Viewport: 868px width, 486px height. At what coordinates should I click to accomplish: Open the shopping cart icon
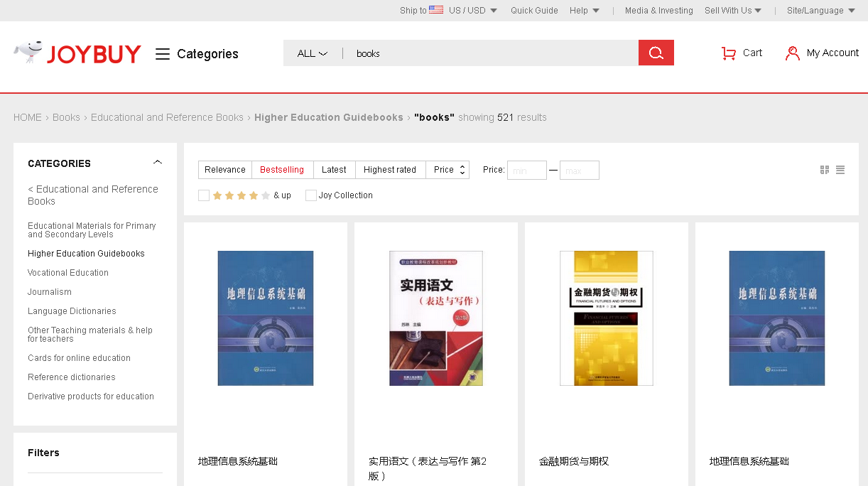[x=728, y=53]
